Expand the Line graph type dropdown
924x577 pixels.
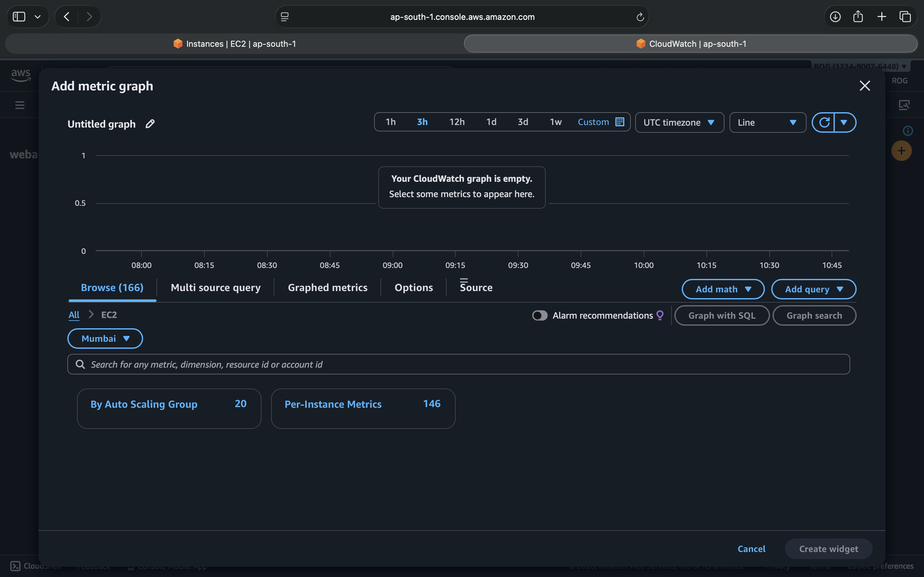pos(767,122)
